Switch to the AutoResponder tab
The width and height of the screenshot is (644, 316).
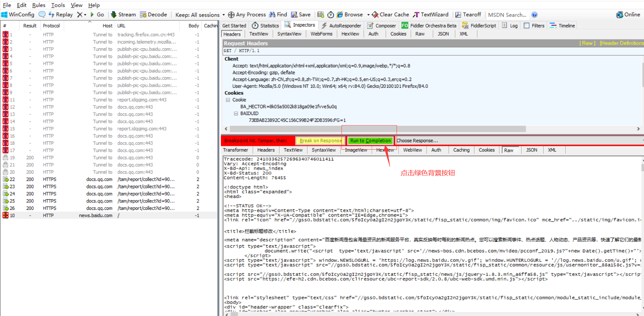pyautogui.click(x=341, y=26)
